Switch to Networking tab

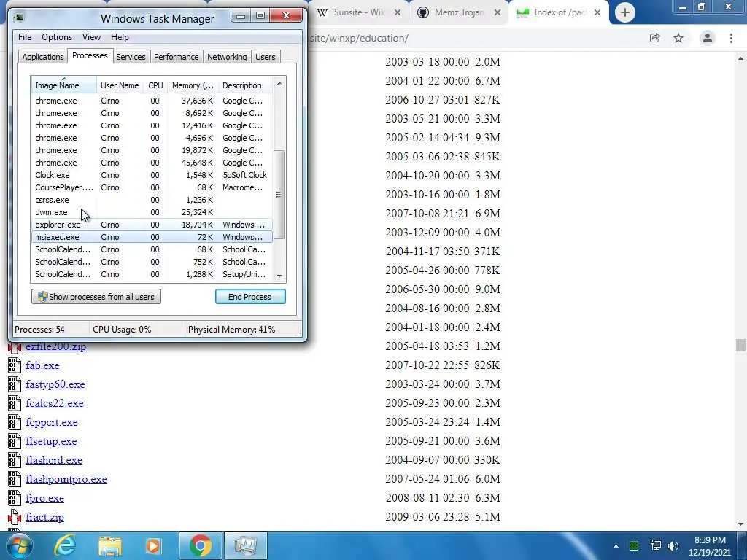tap(227, 57)
